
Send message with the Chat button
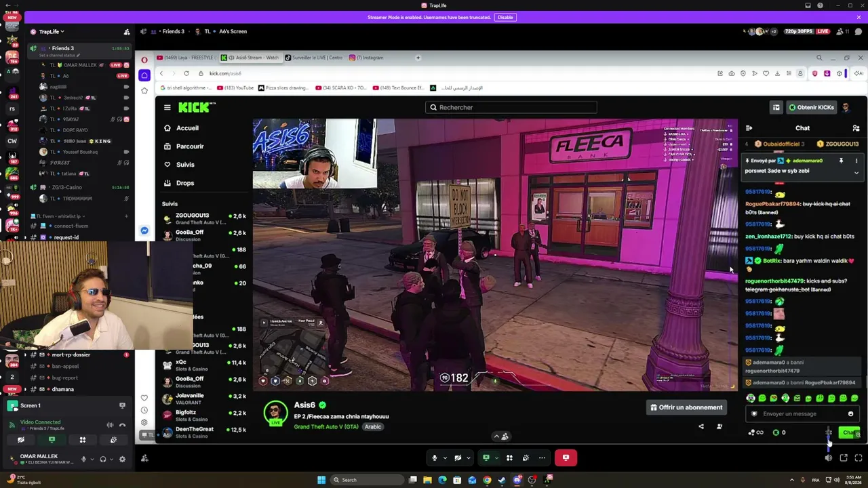pos(850,432)
